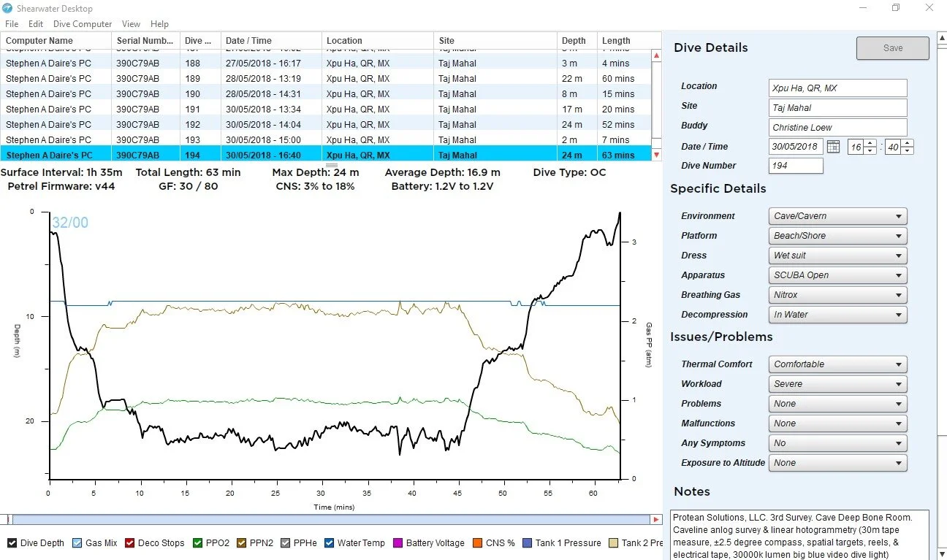Click the Notes text area

coord(799,535)
